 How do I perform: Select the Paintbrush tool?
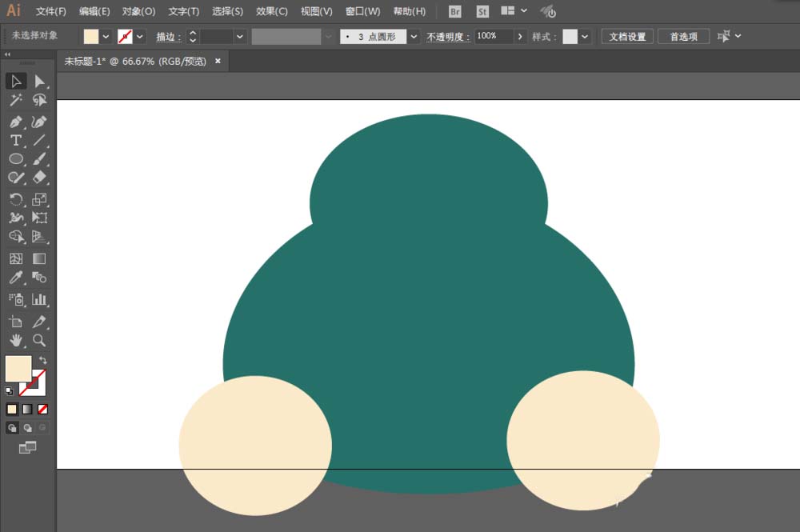click(x=39, y=158)
